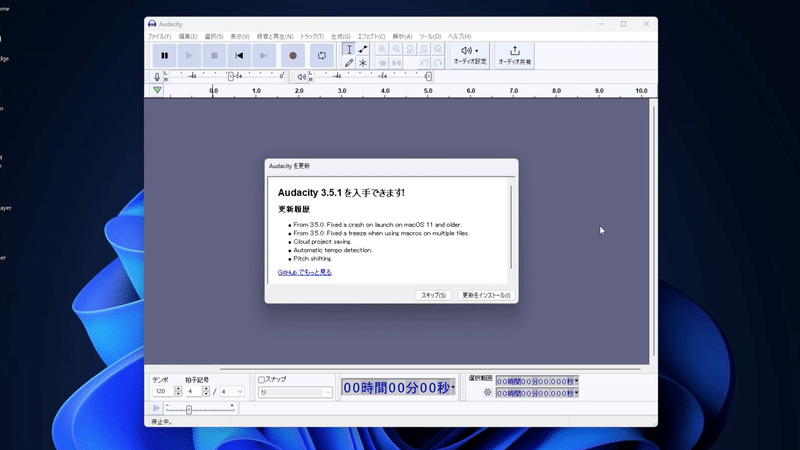Click the "Pitch shifting." changelog entry
800x450 pixels.
[x=313, y=259]
